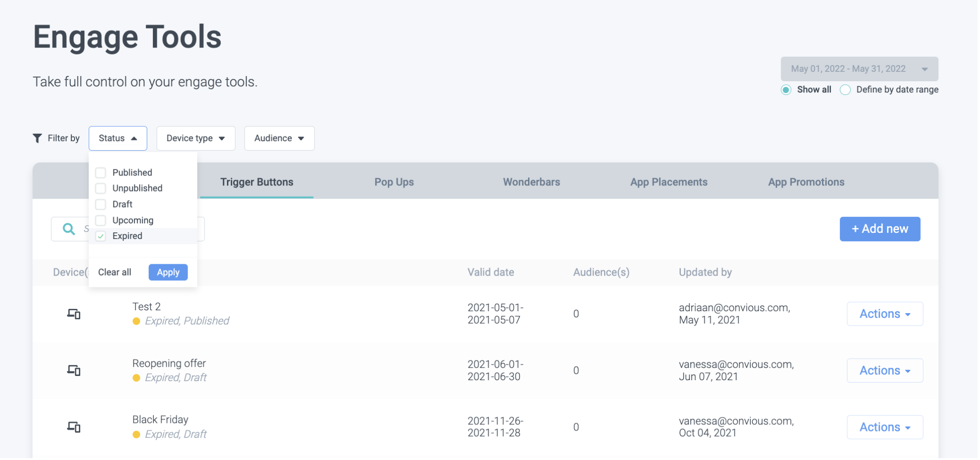Image resolution: width=980 pixels, height=460 pixels.
Task: Open Actions dropdown for Test 2
Action: 884,314
